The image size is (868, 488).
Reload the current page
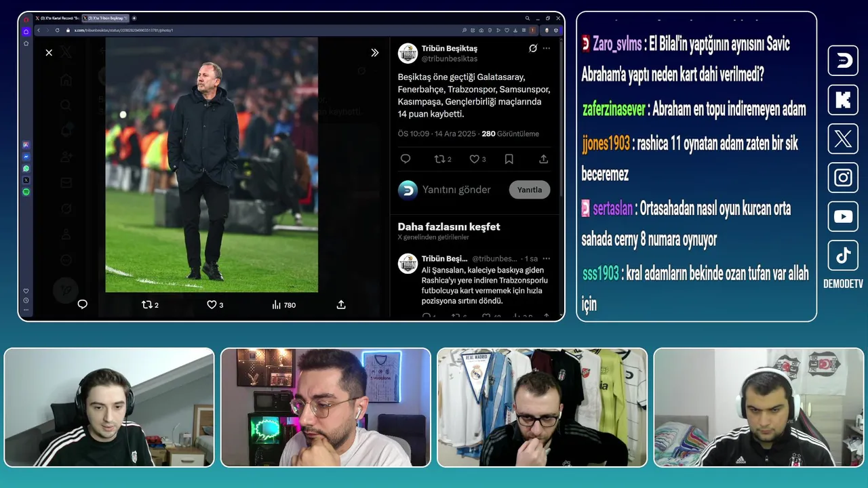[58, 30]
